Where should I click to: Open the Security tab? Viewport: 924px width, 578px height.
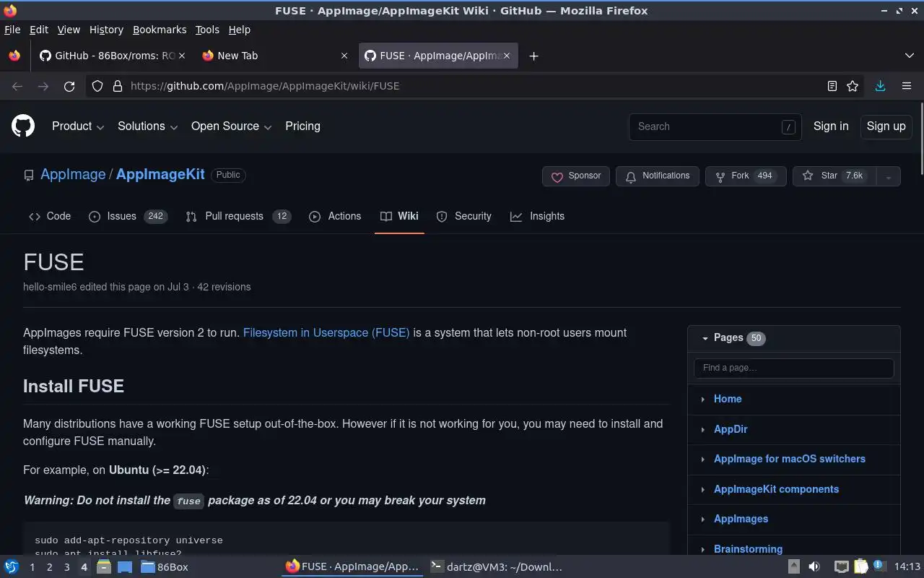[x=464, y=216]
